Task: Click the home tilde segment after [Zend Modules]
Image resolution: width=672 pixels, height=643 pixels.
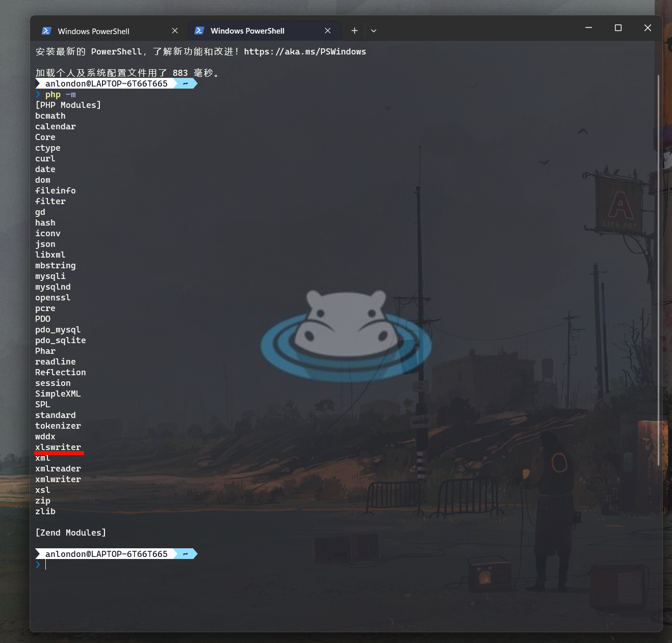Action: [x=185, y=554]
